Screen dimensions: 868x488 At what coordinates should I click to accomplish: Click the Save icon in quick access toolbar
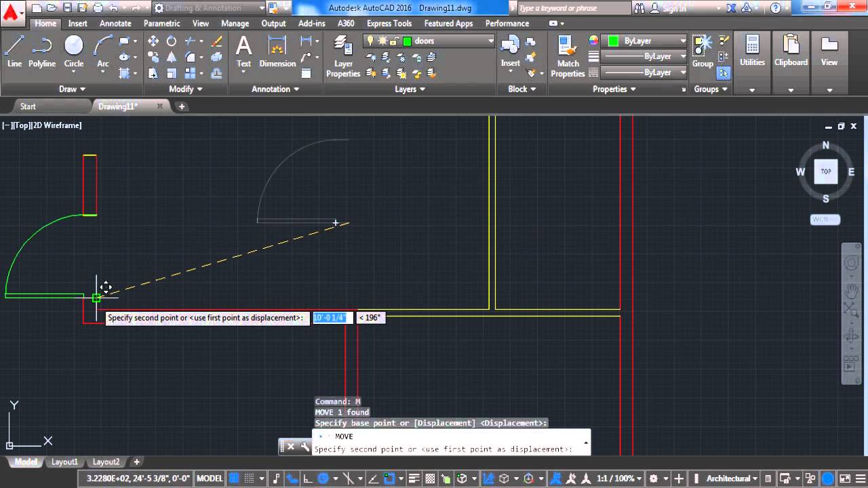pos(67,8)
